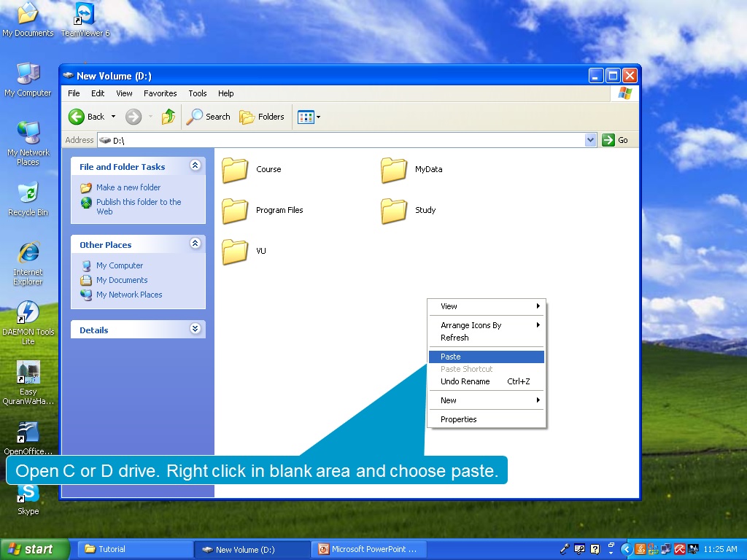Collapse the Other Places panel
The width and height of the screenshot is (747, 560).
coord(195,244)
